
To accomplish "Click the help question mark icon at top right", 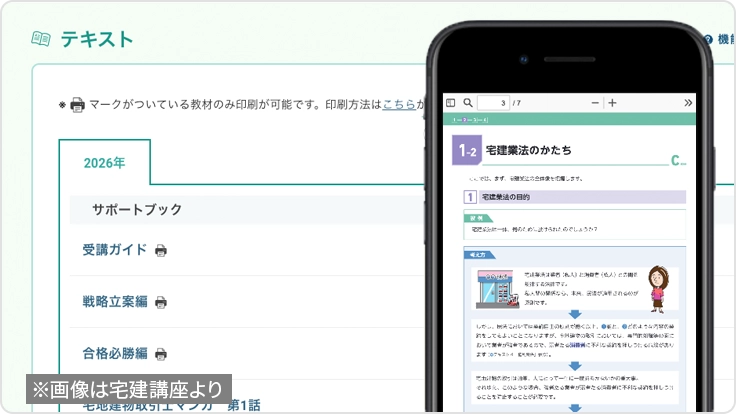I will [708, 39].
